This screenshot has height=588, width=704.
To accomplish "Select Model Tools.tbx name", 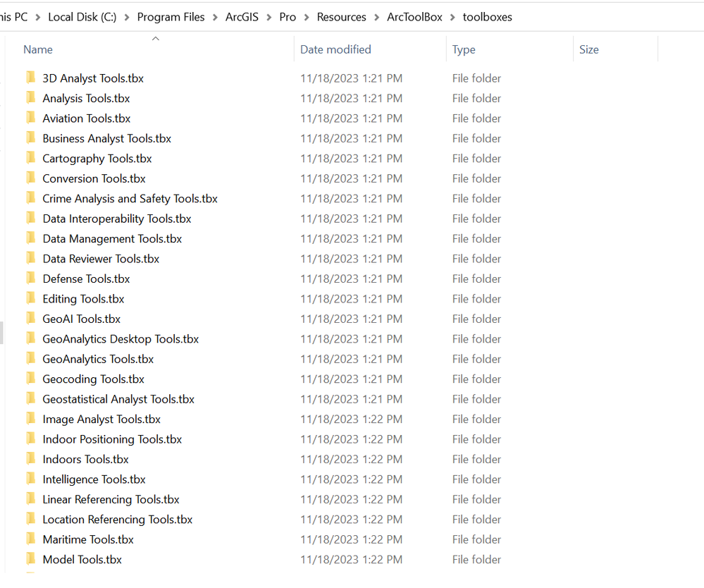I will coord(82,560).
